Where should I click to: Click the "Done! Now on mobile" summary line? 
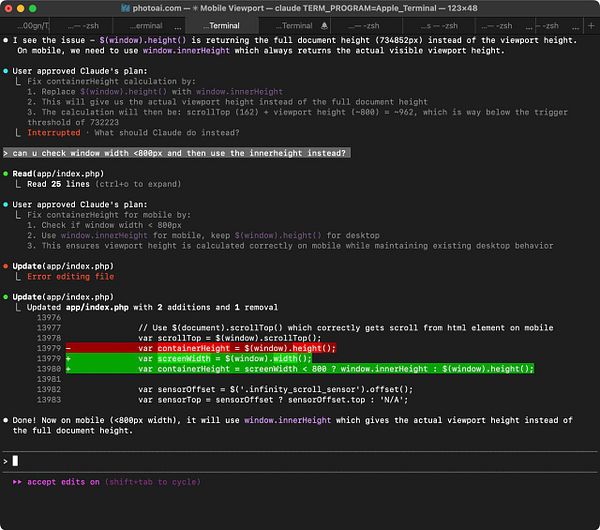(x=293, y=420)
